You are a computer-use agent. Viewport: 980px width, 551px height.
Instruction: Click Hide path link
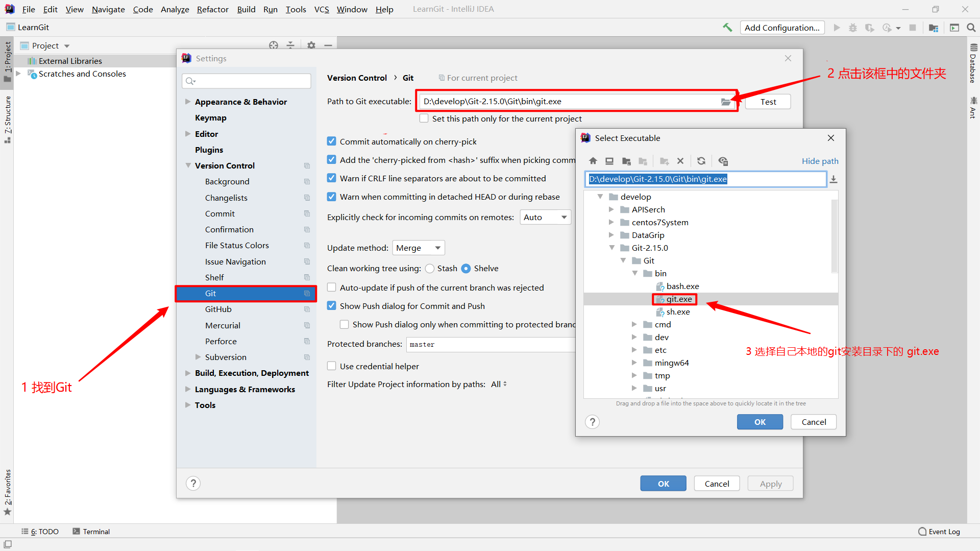point(820,161)
